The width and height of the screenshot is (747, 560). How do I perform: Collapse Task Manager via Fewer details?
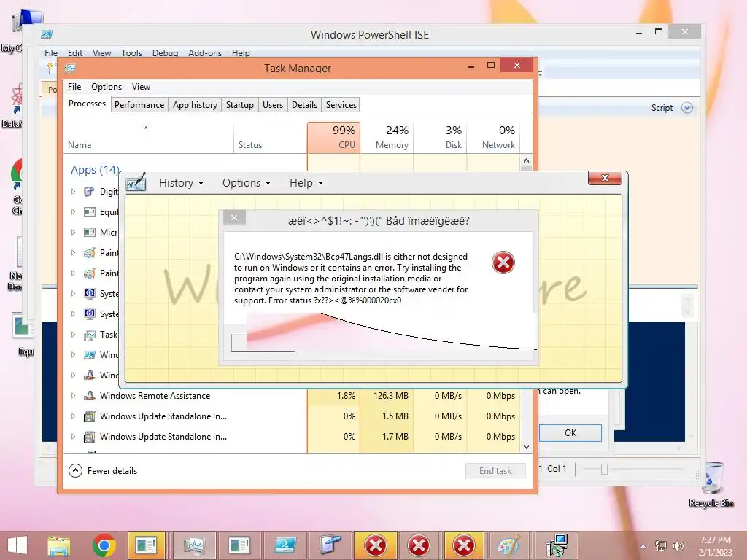point(103,470)
